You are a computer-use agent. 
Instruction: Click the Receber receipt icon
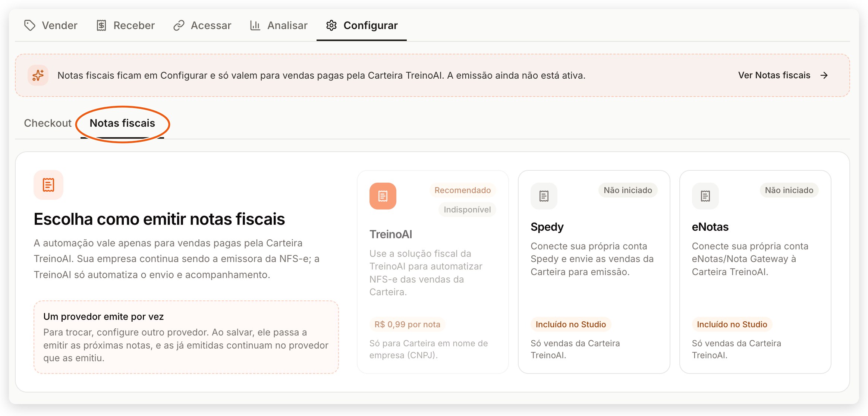point(101,25)
